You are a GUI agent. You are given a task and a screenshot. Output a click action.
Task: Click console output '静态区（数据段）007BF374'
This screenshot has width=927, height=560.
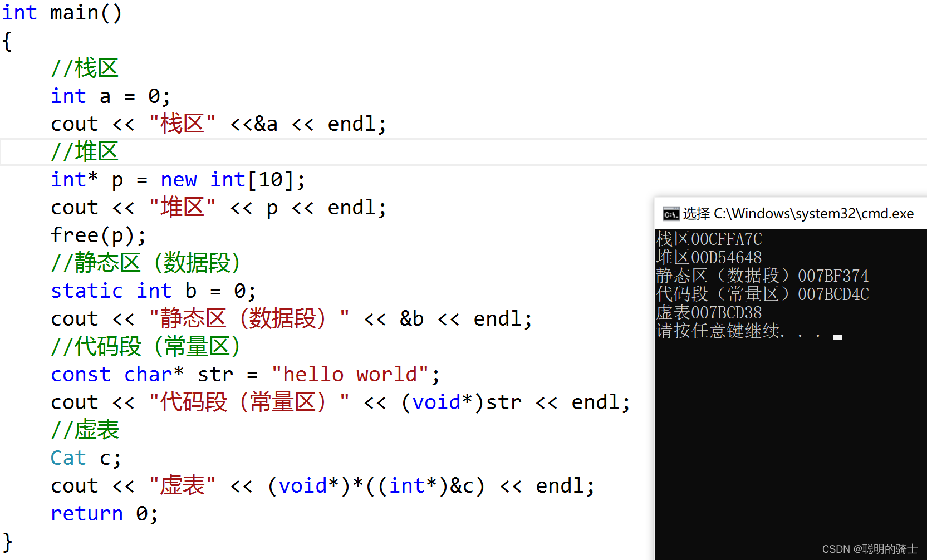762,276
